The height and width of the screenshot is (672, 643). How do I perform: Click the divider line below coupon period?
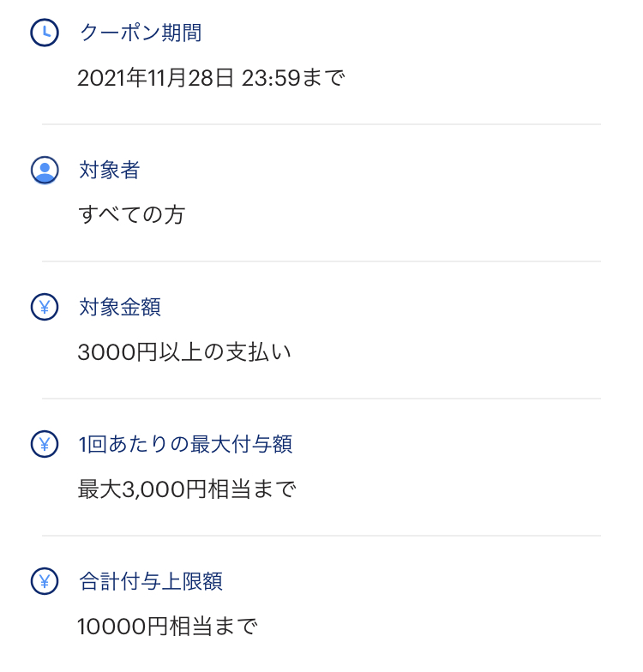321,124
